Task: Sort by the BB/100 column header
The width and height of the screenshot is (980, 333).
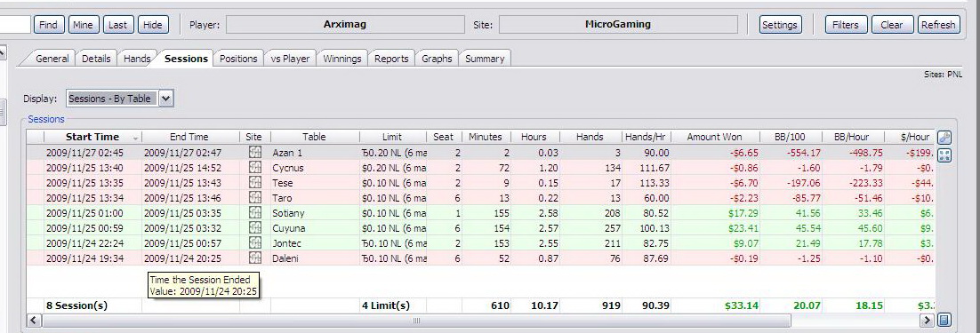Action: tap(791, 137)
